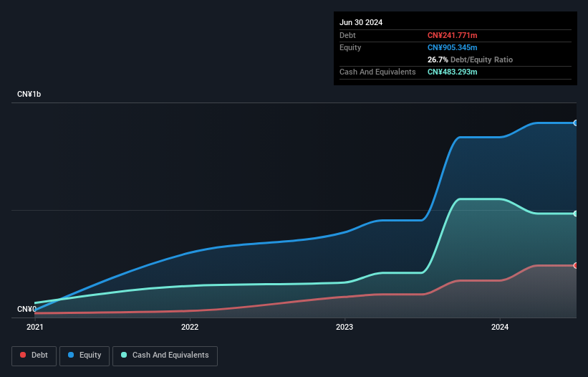
Task: Click the CN¥241.771m debt value
Action: click(x=452, y=35)
